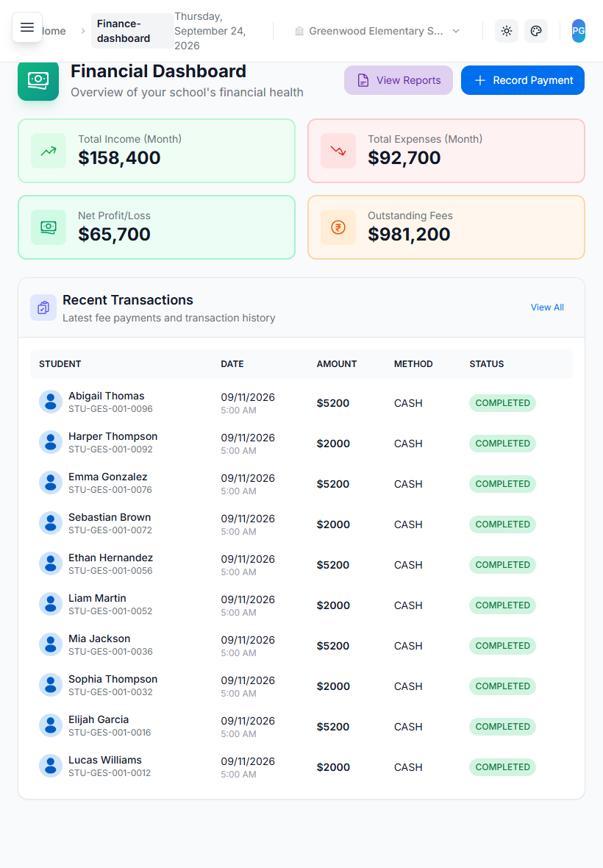Click the View Reports button
This screenshot has width=603, height=868.
pos(399,80)
